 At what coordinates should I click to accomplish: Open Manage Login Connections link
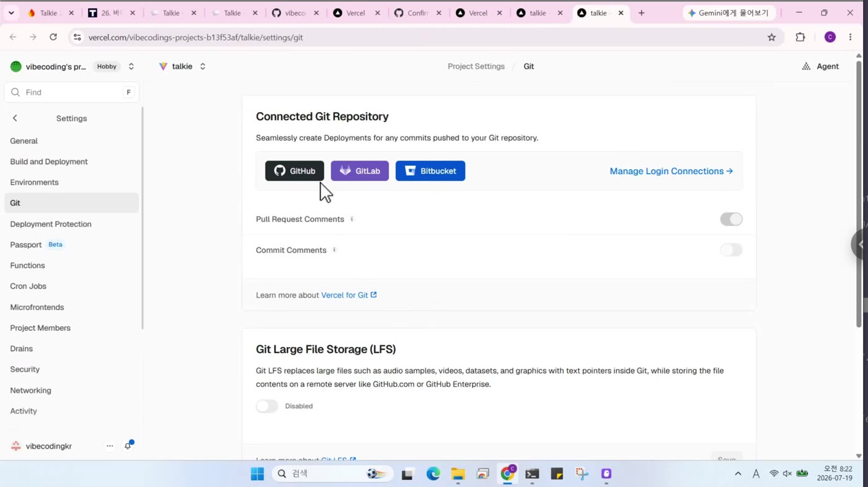pos(671,171)
